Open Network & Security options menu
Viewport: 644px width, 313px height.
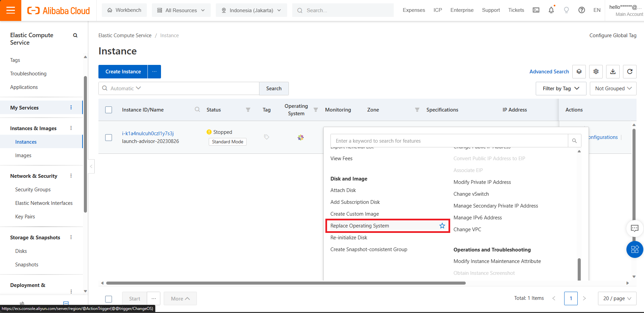pyautogui.click(x=71, y=176)
